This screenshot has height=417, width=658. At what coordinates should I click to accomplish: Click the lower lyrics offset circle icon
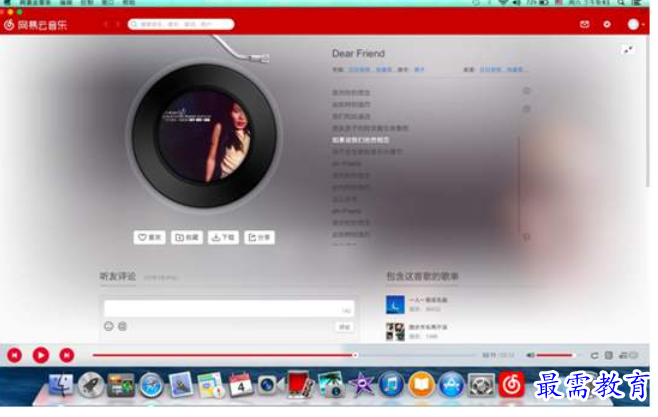tap(527, 109)
